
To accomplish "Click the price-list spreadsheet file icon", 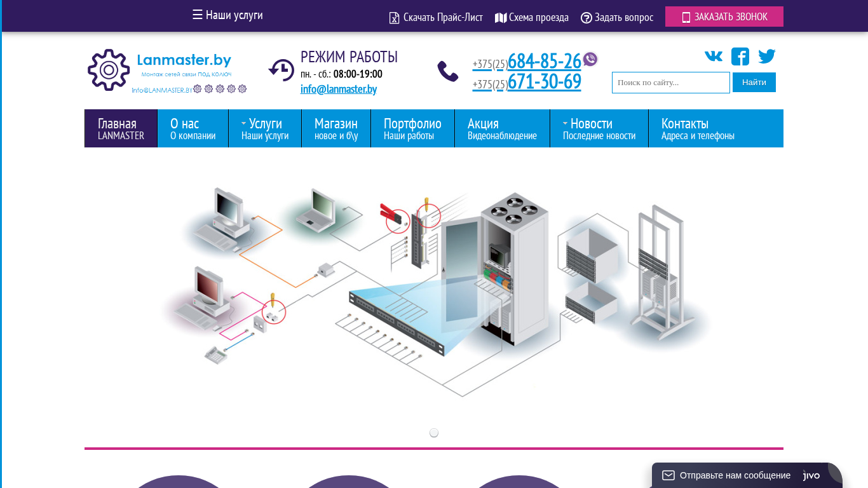I will click(394, 18).
